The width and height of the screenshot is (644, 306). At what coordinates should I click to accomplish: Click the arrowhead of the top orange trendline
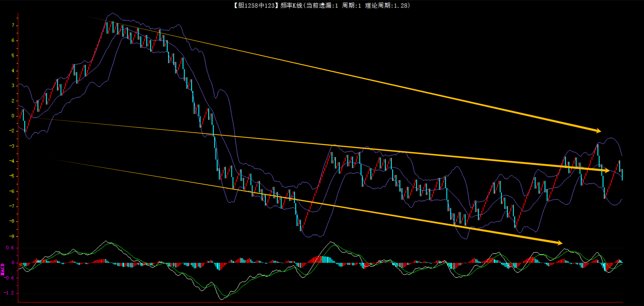point(598,131)
